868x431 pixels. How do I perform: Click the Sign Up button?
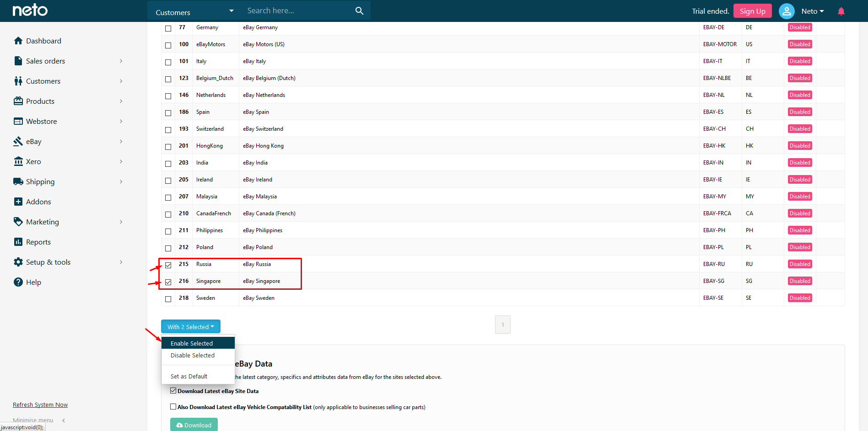click(753, 11)
